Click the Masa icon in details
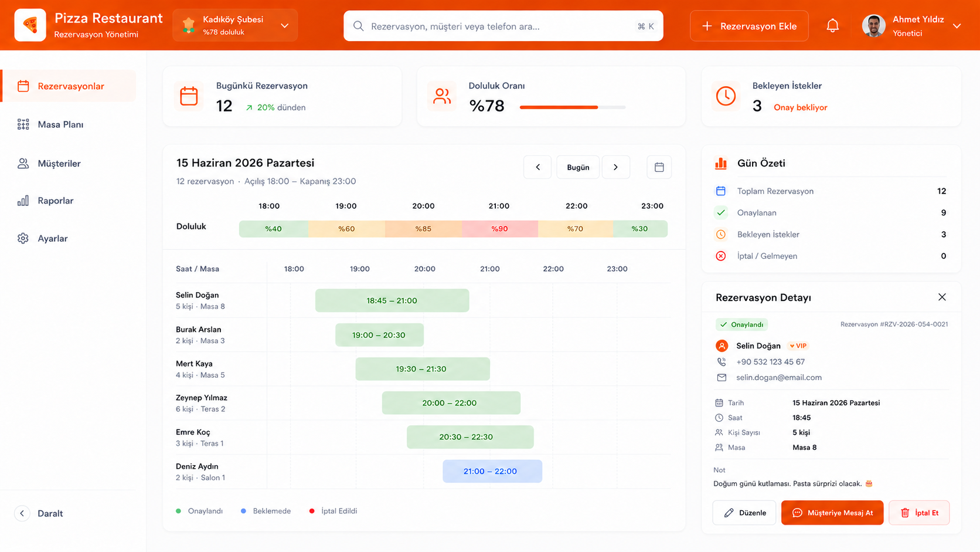The width and height of the screenshot is (980, 552). click(x=719, y=448)
